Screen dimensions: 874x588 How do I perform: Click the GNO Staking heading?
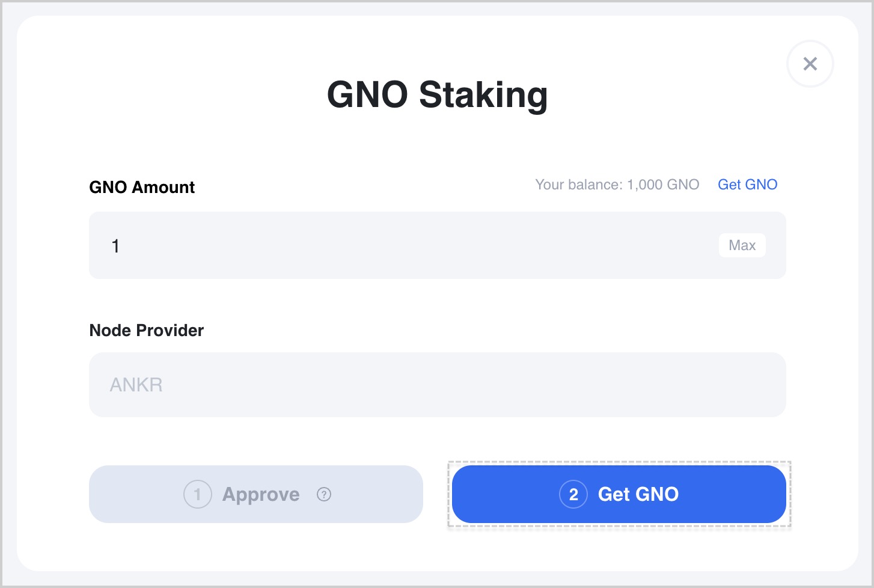click(x=438, y=95)
